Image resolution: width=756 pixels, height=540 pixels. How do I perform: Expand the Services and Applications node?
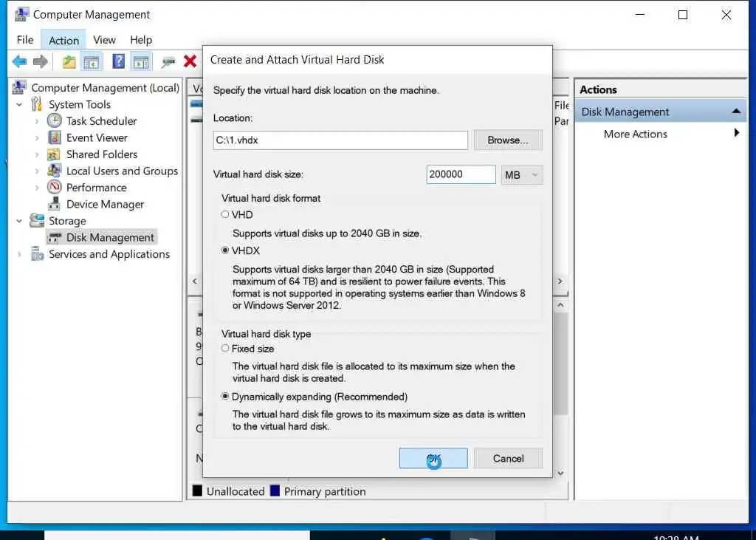tap(19, 254)
